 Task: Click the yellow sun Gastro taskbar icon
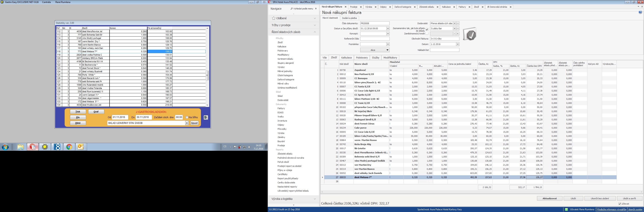point(45,147)
